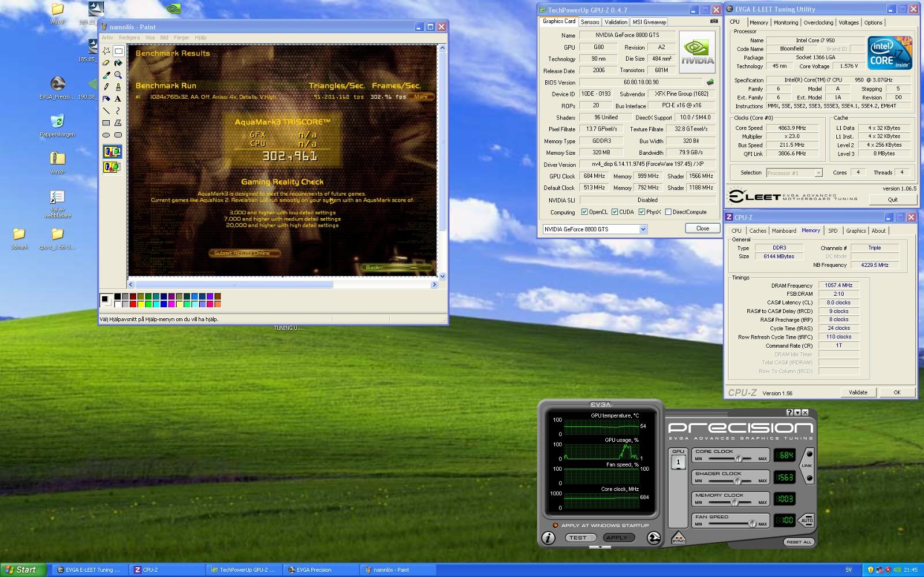Select the Curve tool in Paint
Screen dimensions: 924x577
coord(118,110)
